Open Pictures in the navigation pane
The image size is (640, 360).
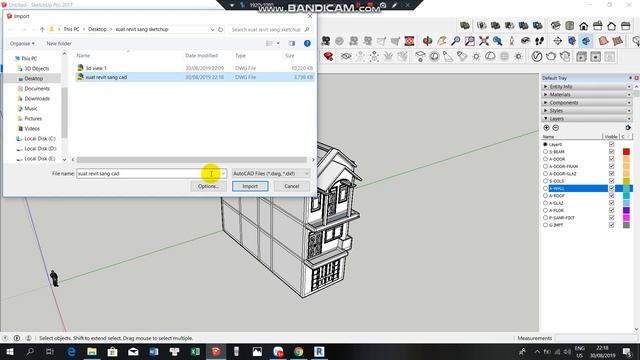pos(33,118)
